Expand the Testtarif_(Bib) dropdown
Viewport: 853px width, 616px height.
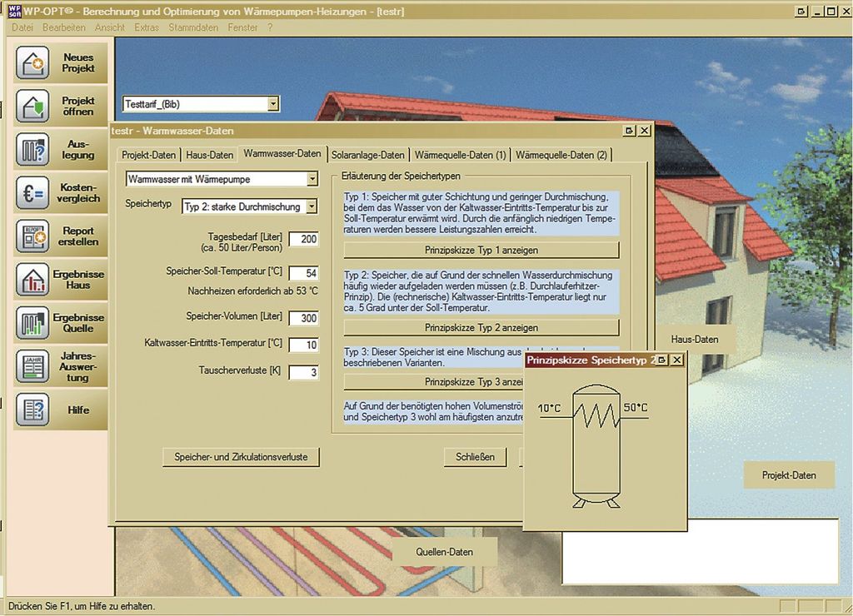click(x=273, y=104)
